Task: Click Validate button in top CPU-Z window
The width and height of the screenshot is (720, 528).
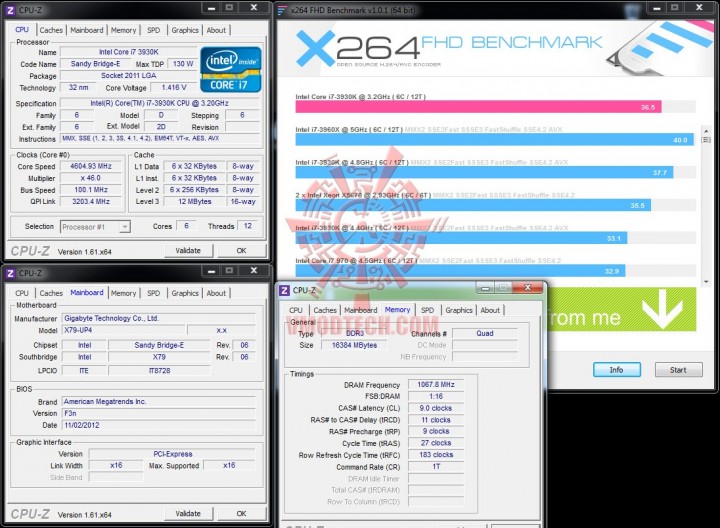Action: click(x=188, y=251)
